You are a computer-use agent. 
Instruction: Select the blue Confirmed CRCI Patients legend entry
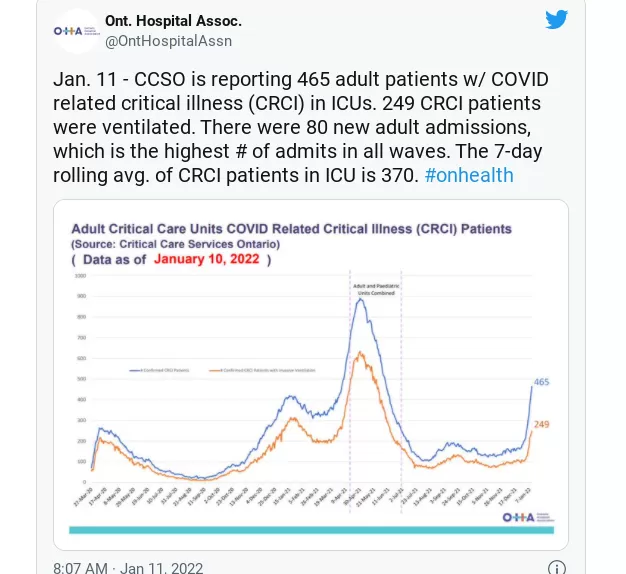point(159,370)
